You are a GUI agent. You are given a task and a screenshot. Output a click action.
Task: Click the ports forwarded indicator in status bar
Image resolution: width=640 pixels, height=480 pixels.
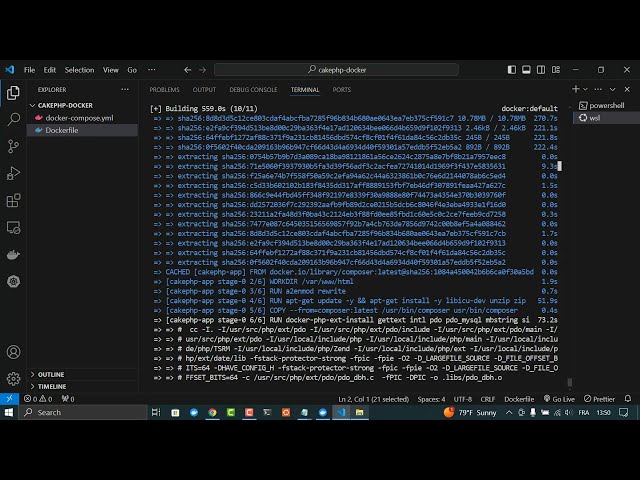pos(68,399)
